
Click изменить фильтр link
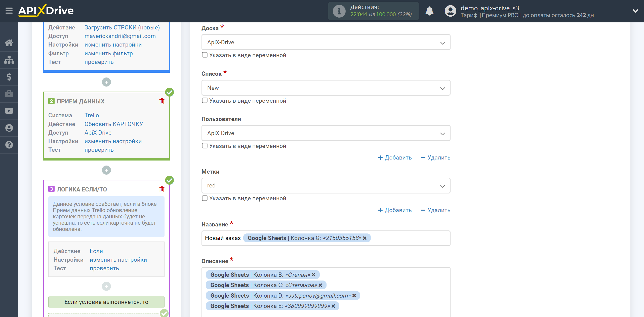108,53
